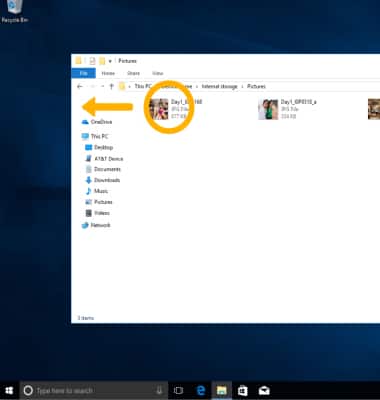Click Internal storage in the address path
Image resolution: width=380 pixels, height=400 pixels.
(x=220, y=86)
